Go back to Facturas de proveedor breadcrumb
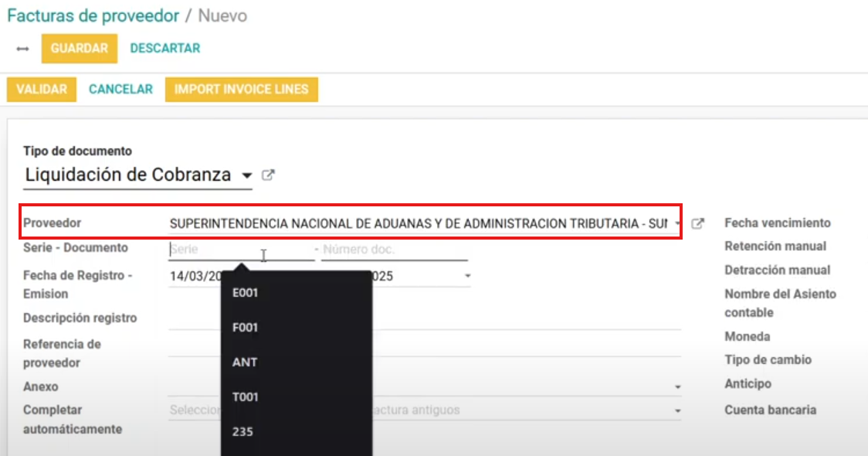Viewport: 868px width, 456px height. [x=93, y=15]
